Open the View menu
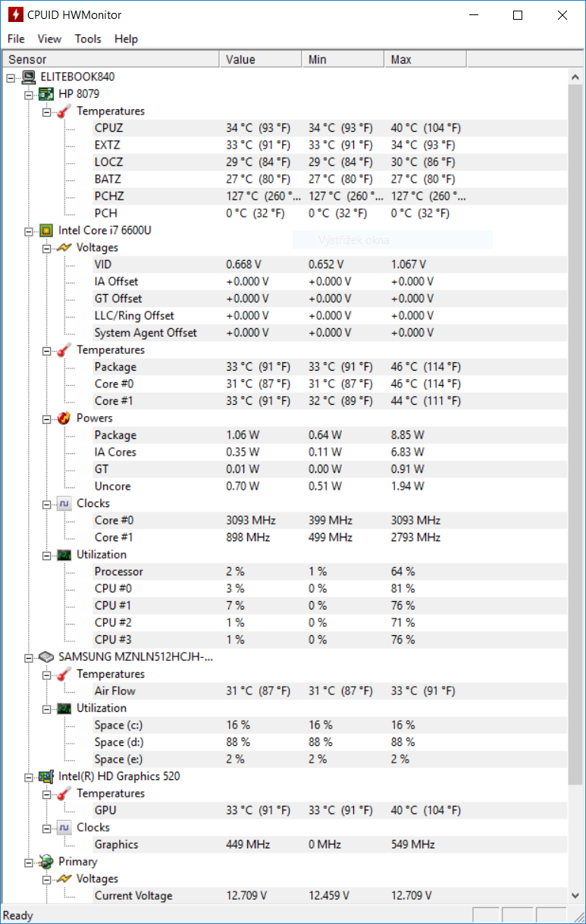 49,39
